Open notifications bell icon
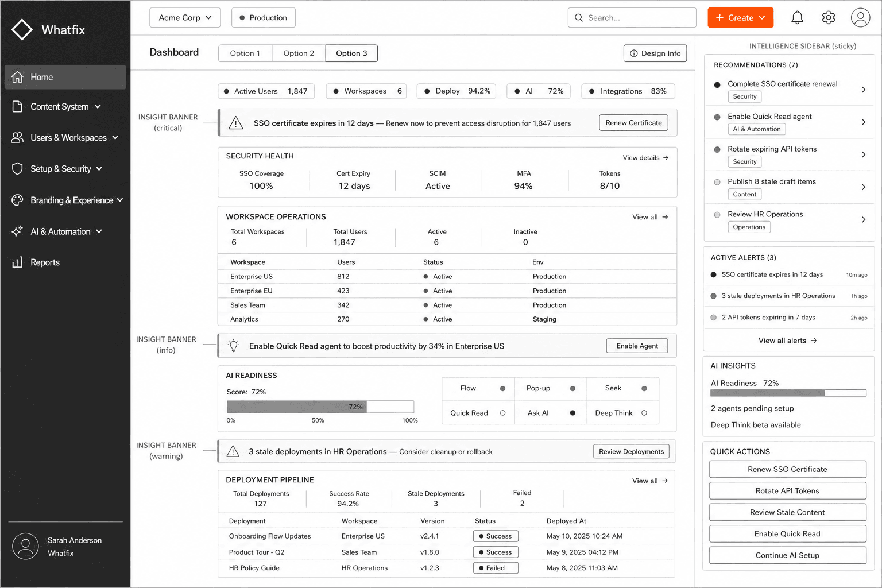 797,18
